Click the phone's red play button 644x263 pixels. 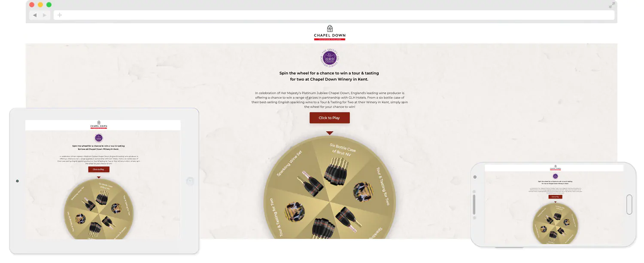pyautogui.click(x=555, y=197)
